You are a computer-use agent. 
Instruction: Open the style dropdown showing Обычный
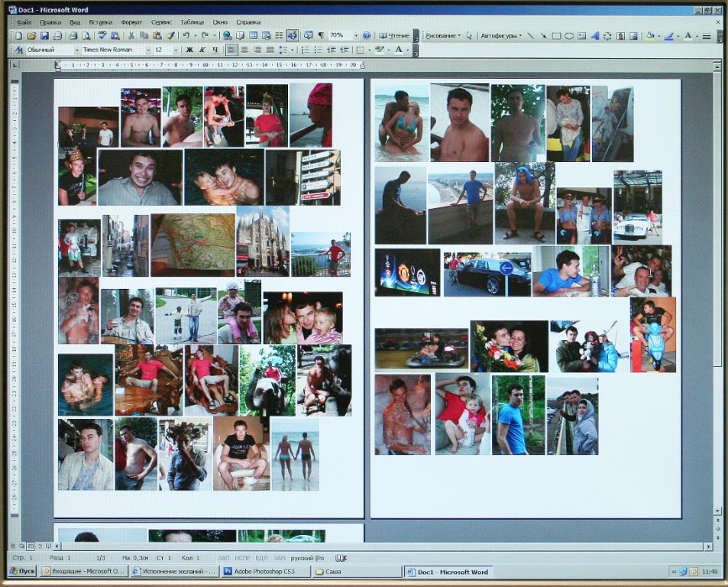pyautogui.click(x=77, y=50)
